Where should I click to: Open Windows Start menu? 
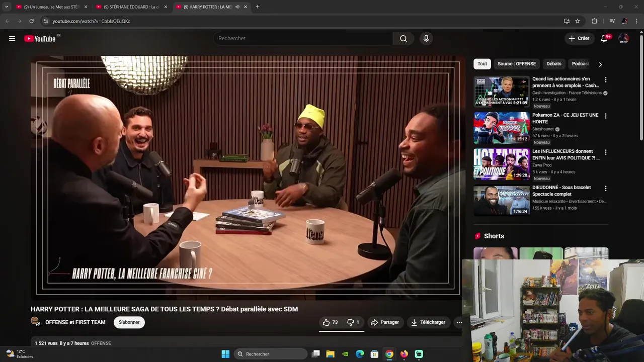(225, 354)
